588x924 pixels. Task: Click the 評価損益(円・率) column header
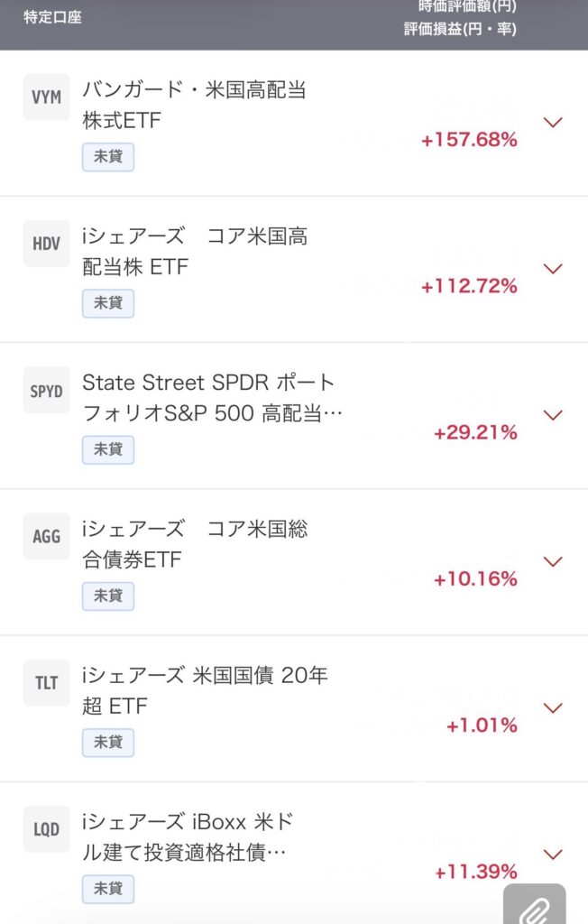[460, 29]
